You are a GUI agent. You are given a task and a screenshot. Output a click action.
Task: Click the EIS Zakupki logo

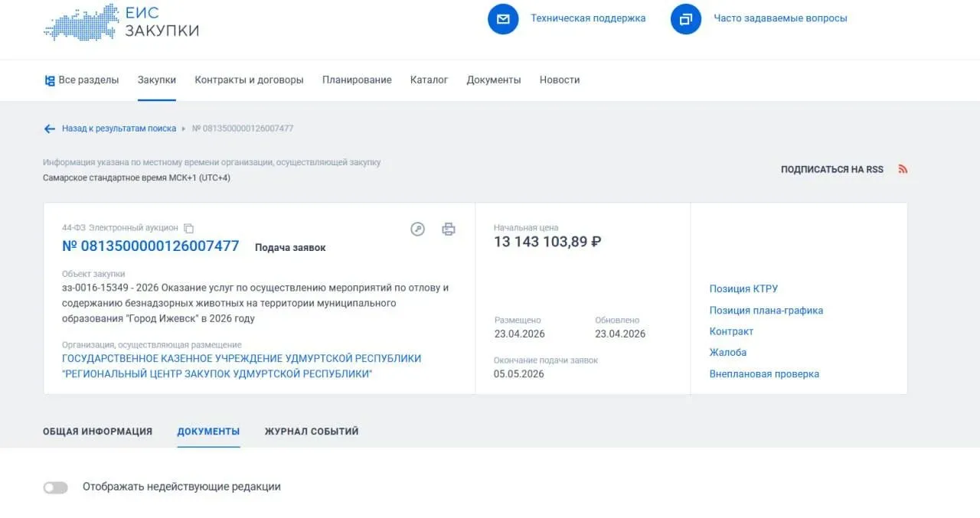point(121,21)
